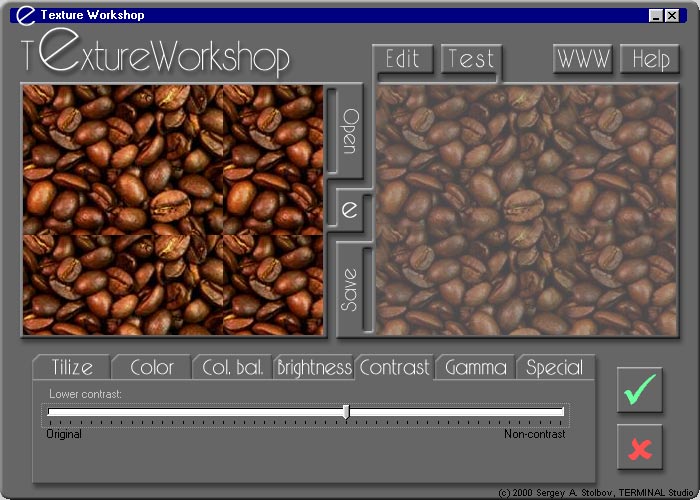
Task: Click the 'Lower contrast:' label
Action: 85,394
